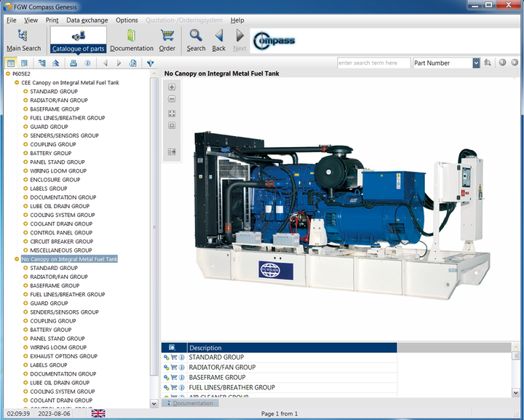The image size is (524, 420).
Task: Click the filter funnel icon
Action: point(151,63)
